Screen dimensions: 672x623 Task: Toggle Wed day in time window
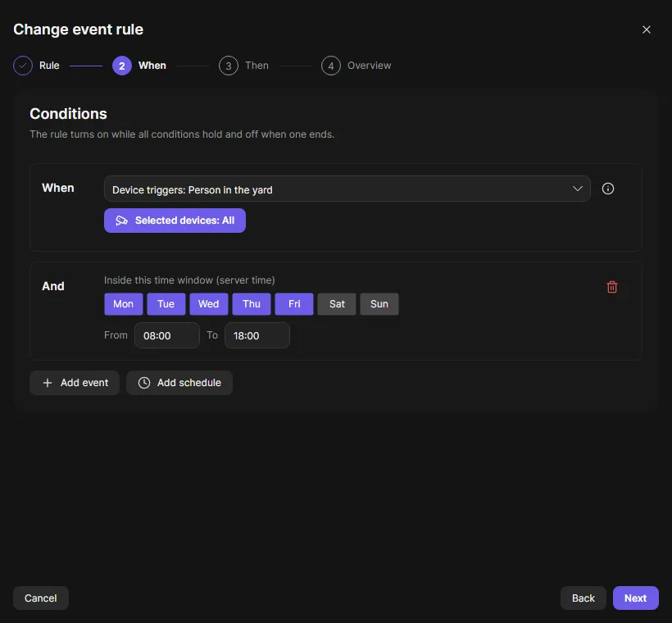(209, 304)
